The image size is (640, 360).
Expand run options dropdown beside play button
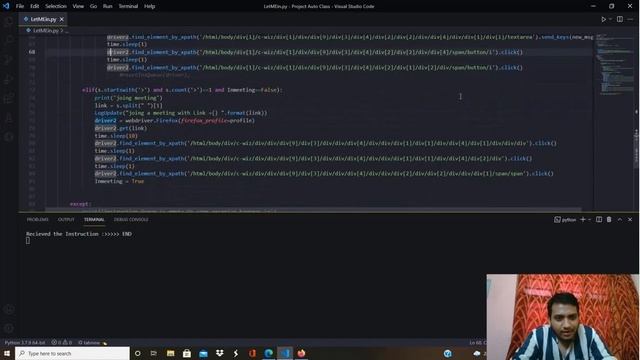pyautogui.click(x=610, y=19)
